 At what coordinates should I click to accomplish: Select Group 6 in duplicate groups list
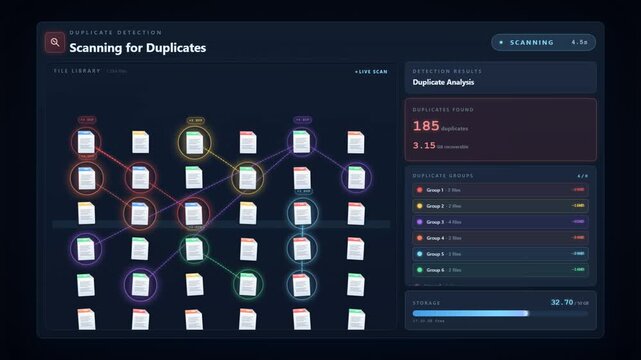tap(500, 270)
